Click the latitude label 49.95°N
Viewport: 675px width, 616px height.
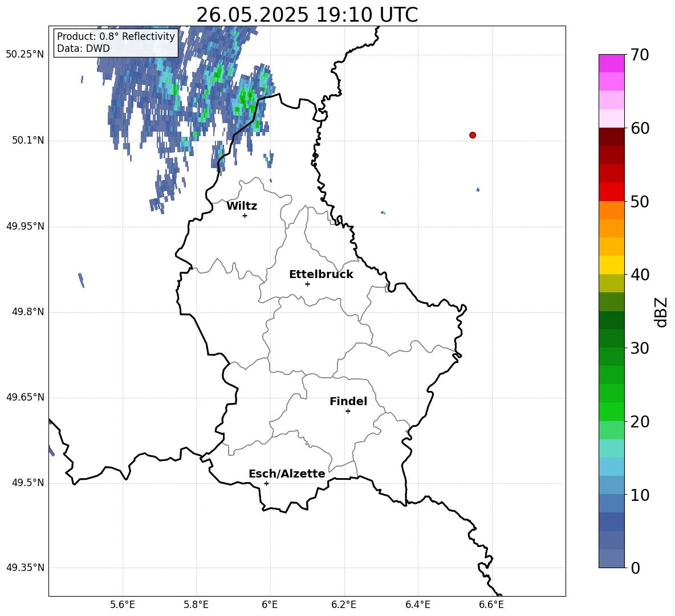pyautogui.click(x=25, y=226)
